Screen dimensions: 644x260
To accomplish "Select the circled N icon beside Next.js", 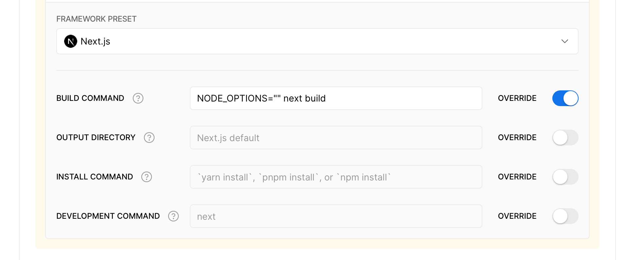I will click(x=70, y=41).
